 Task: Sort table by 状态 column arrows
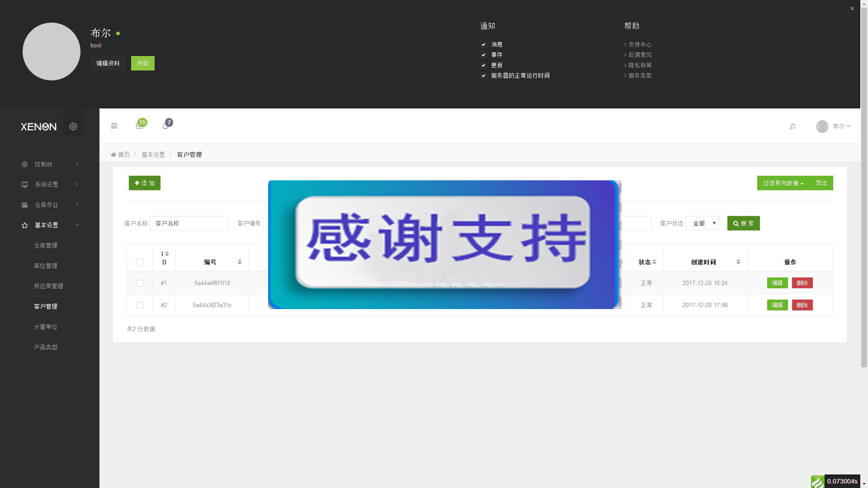[654, 262]
